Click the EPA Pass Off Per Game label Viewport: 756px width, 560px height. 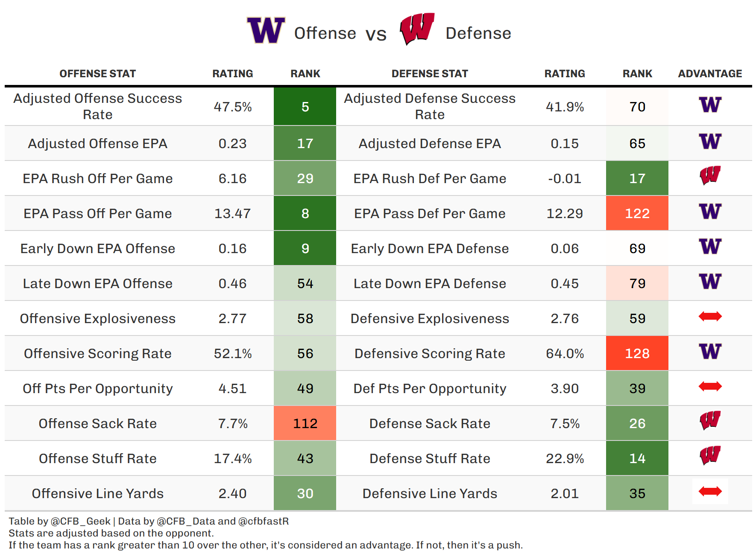(x=97, y=213)
